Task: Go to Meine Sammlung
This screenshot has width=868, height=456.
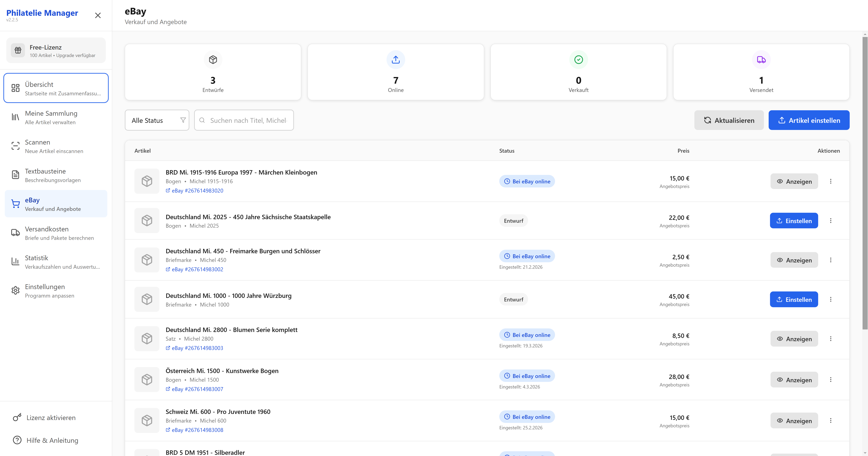Action: coord(56,117)
